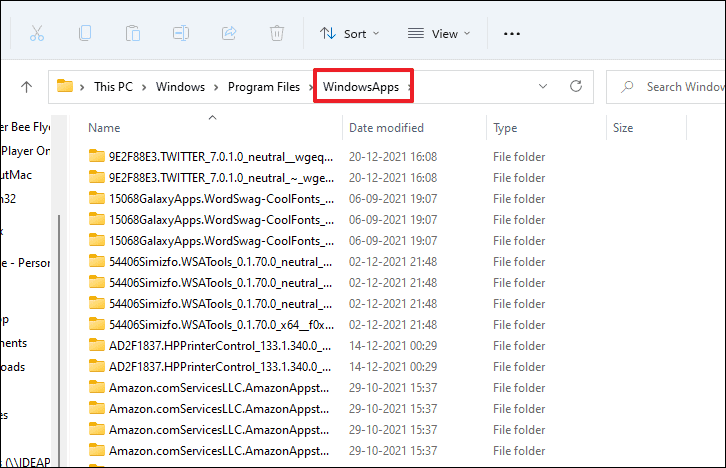Click the Delete trash icon
Screen dimensions: 726x468
277,33
